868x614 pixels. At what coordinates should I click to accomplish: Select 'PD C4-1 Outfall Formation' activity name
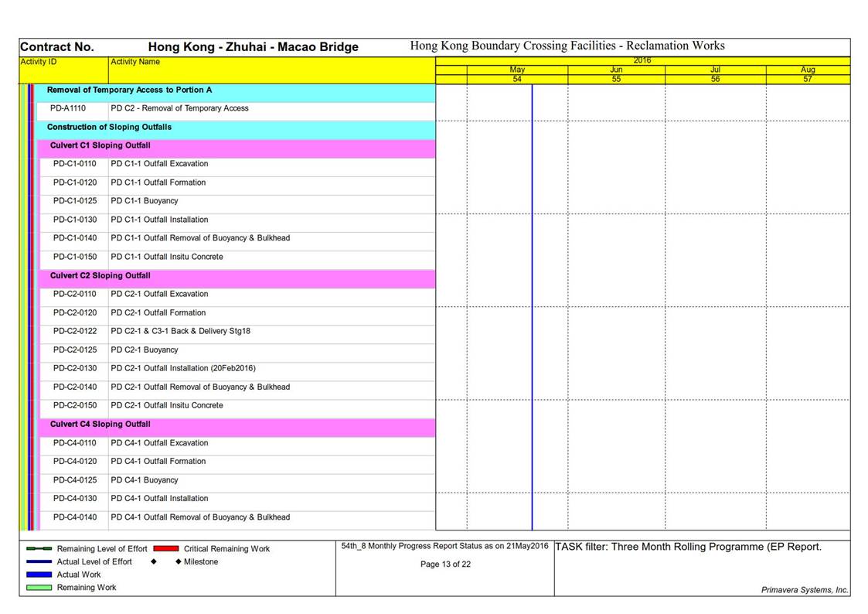(x=158, y=461)
